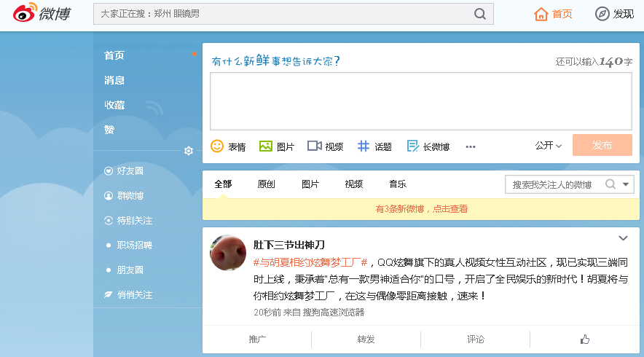
Task: Open the more options ellipsis in composer
Action: 471,146
